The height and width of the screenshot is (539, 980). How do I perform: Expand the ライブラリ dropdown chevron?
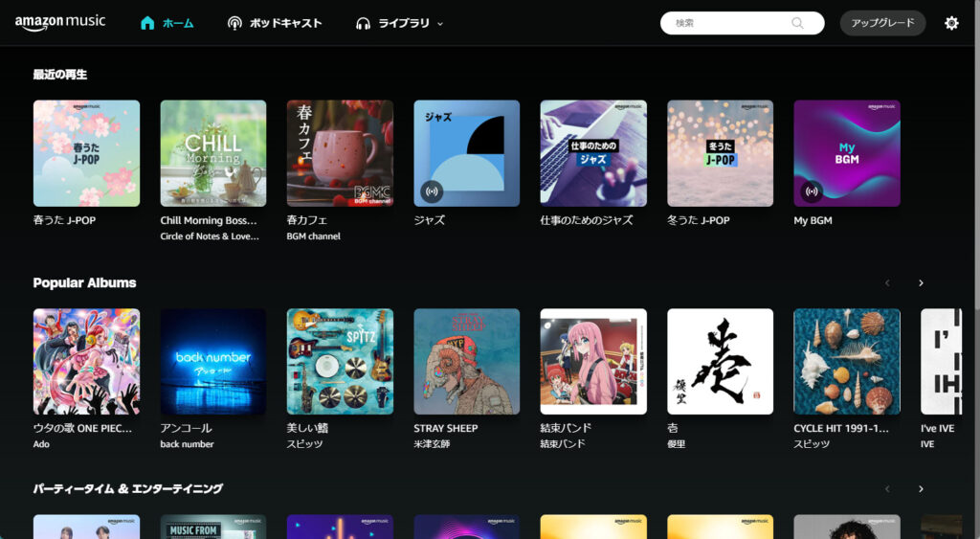coord(440,24)
